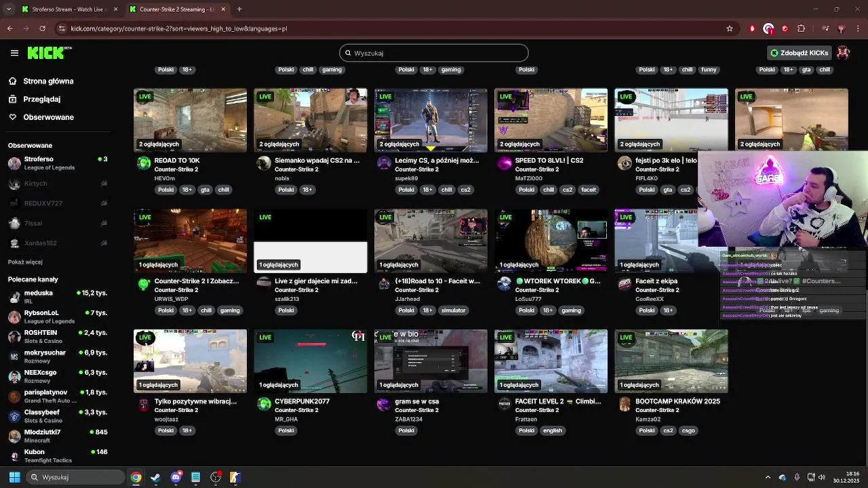Click URWIS_WDP channel avatar
Image resolution: width=868 pixels, height=488 pixels.
[144, 283]
